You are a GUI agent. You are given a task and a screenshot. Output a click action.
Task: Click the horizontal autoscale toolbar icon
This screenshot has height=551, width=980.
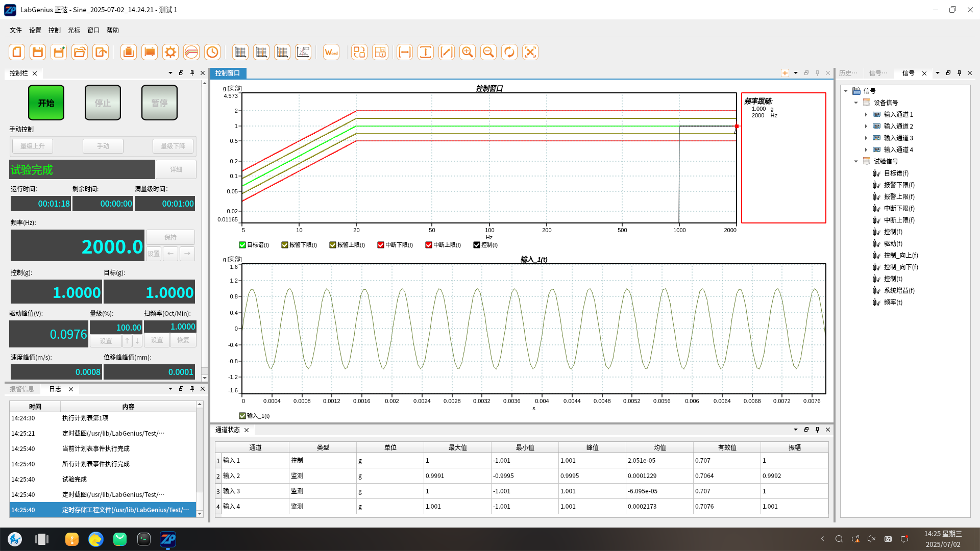pyautogui.click(x=405, y=52)
